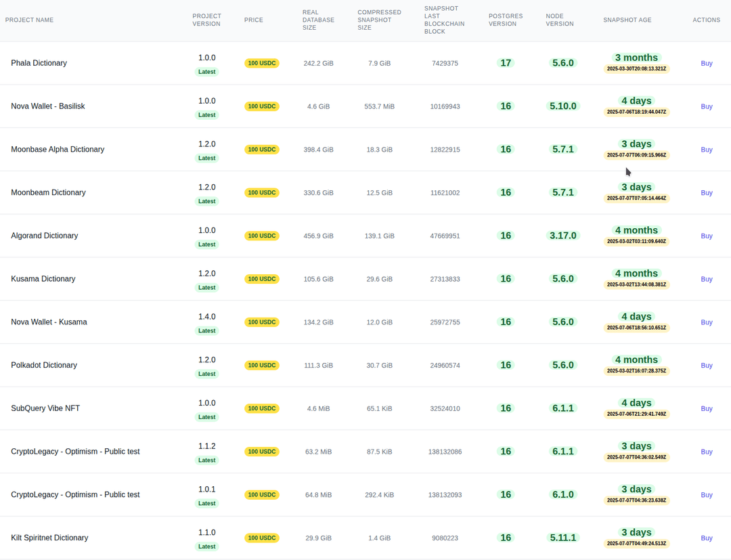Buy CryptoLegacy Optimism version 1.1.2 snapshot
Screen dimensions: 731x560
(706, 452)
